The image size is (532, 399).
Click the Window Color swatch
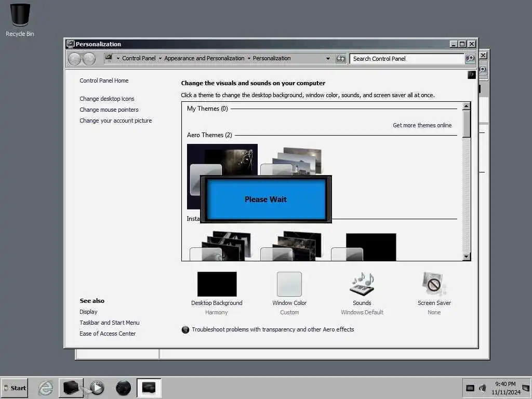point(289,284)
